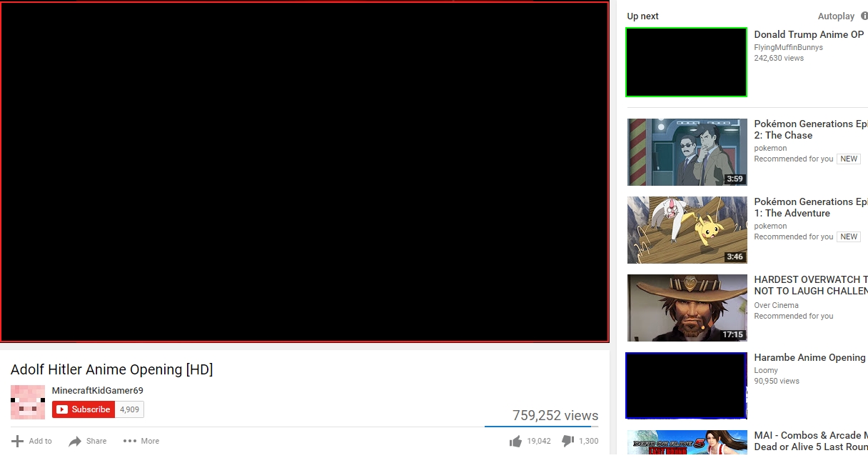Viewport: 868px width, 463px height.
Task: Click the FlyingMuffinBunnys channel name
Action: (x=789, y=47)
